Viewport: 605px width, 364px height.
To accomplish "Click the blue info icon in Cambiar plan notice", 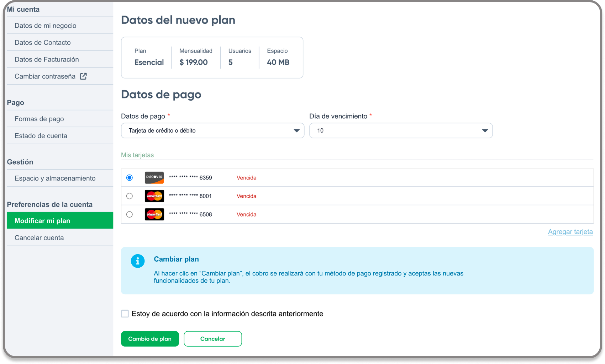I will [x=138, y=261].
